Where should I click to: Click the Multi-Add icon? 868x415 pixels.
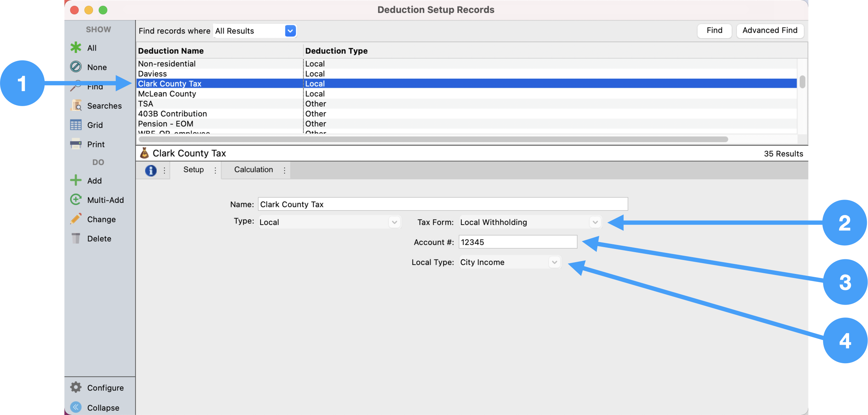(x=76, y=200)
